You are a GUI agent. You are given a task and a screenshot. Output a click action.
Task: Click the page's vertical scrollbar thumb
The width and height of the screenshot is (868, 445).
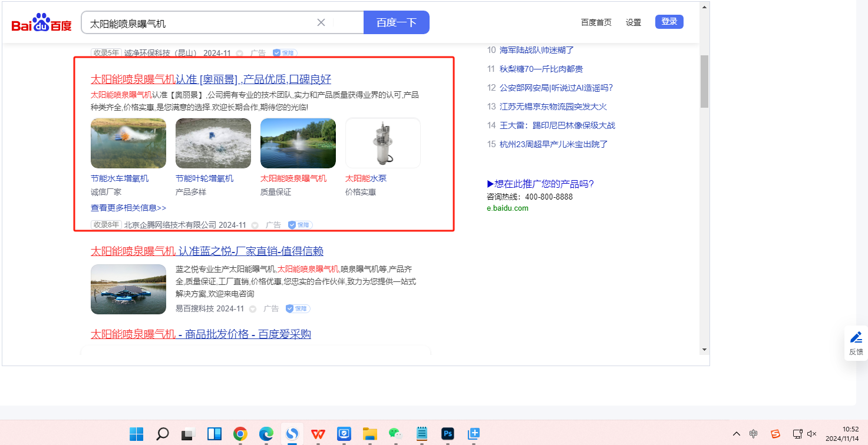point(704,81)
